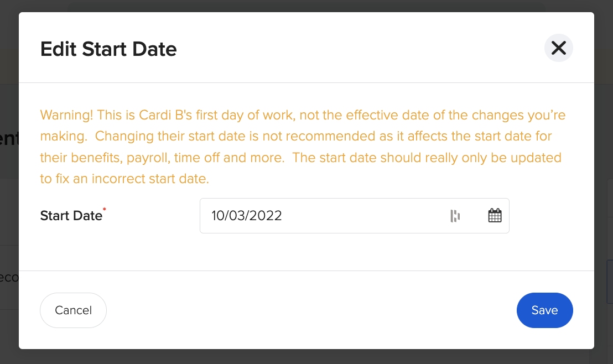The height and width of the screenshot is (364, 613).
Task: Dismiss the dialog via the close control
Action: pyautogui.click(x=558, y=48)
